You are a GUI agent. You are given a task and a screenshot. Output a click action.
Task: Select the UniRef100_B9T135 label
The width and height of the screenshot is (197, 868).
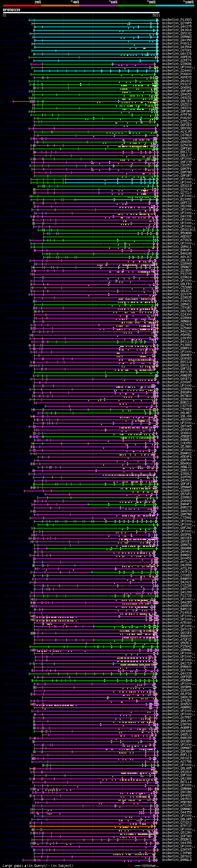click(x=177, y=372)
